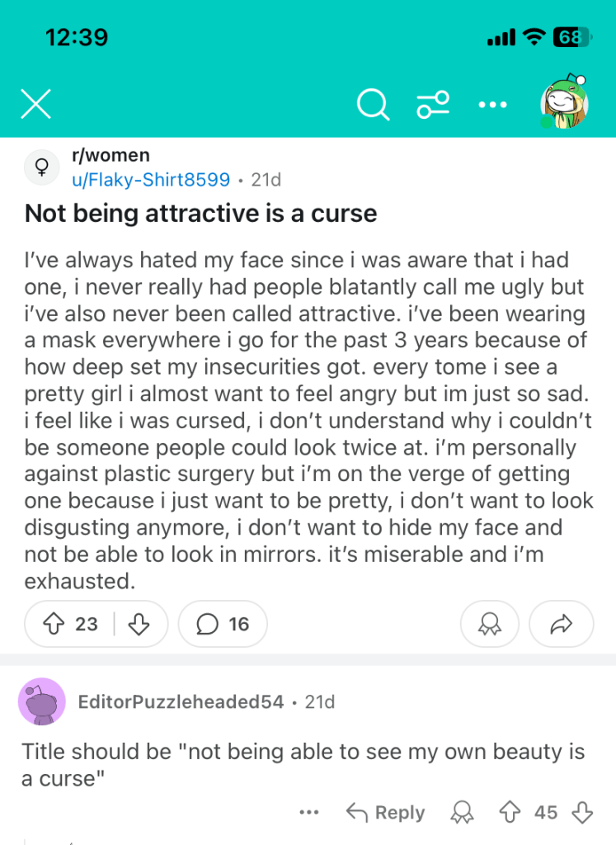Image resolution: width=616 pixels, height=845 pixels.
Task: Downvote EditorPuzzleheaded54's comment
Action: [x=582, y=813]
